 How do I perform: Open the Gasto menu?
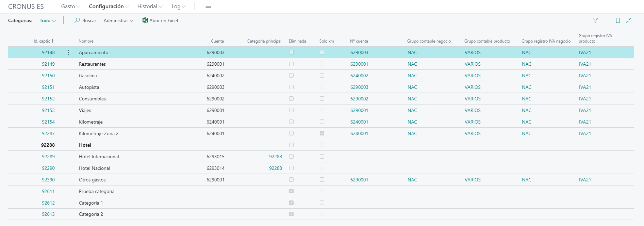(70, 6)
